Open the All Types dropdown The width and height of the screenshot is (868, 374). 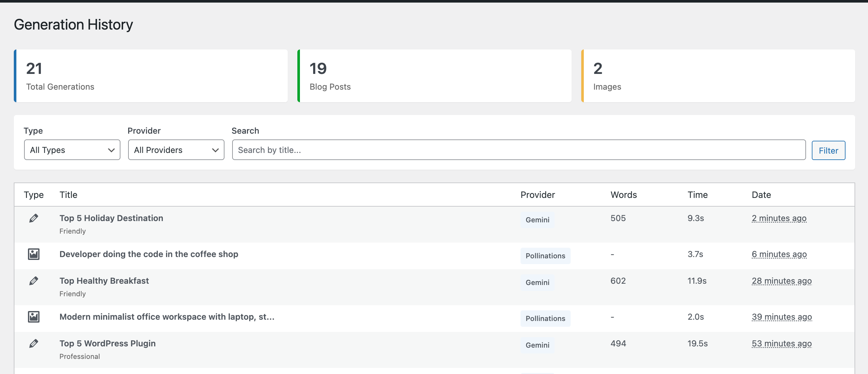[x=72, y=150]
